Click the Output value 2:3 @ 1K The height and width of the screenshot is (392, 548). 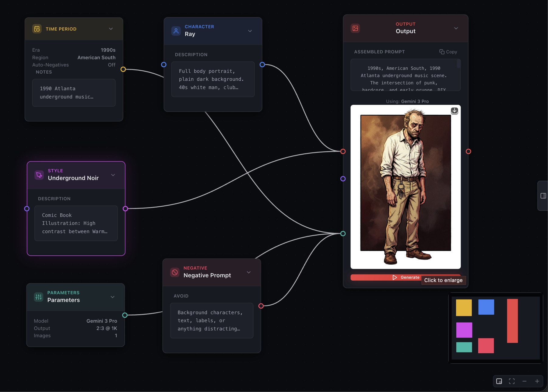[x=107, y=328]
